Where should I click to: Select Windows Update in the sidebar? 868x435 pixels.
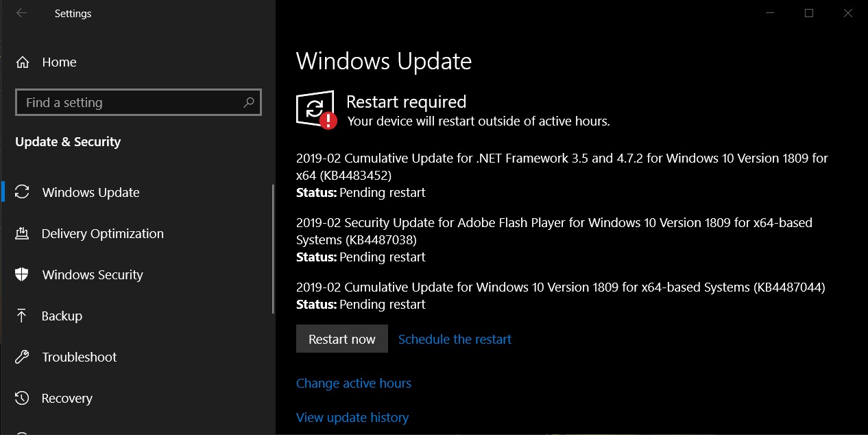91,193
